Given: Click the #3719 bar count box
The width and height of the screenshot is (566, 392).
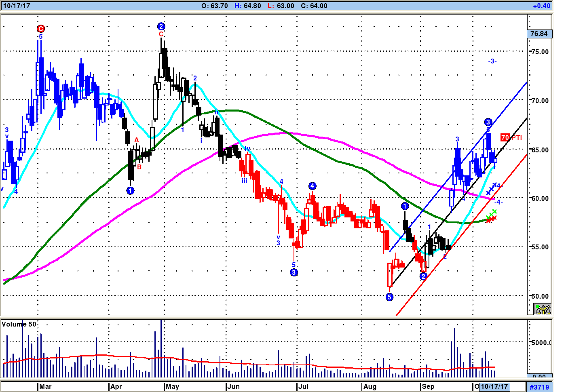Looking at the screenshot, I should point(539,387).
